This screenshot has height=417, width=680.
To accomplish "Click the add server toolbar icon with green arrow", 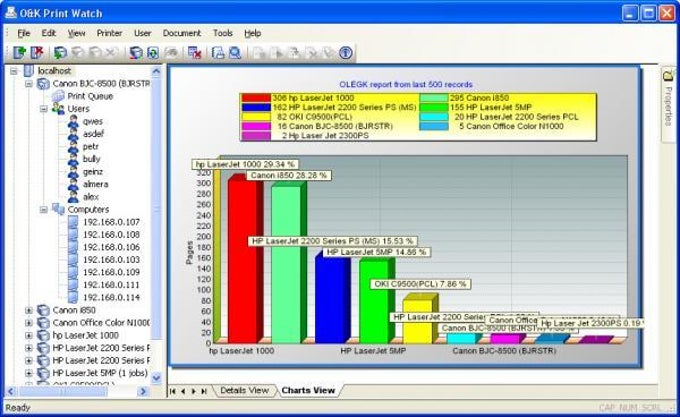I will (20, 53).
